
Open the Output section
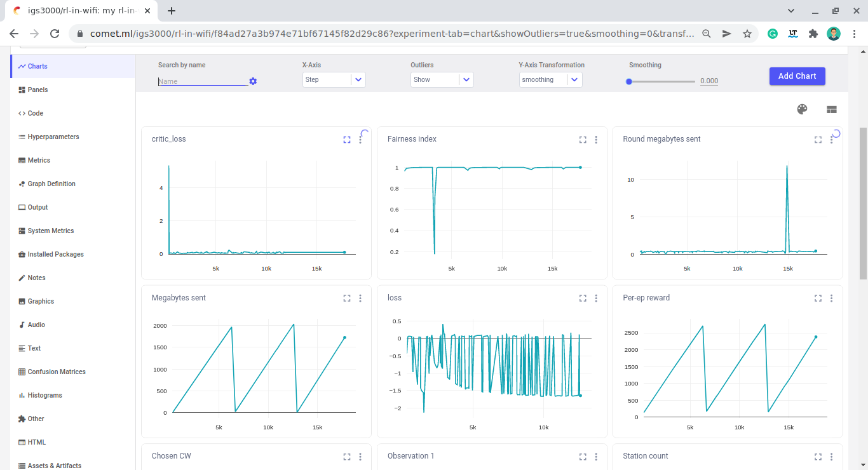point(73,207)
